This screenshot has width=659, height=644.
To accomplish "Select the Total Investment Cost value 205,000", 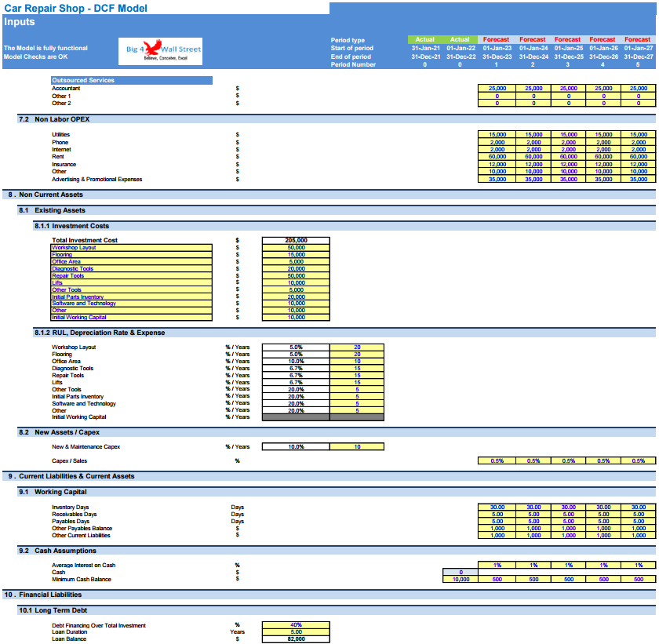I will 296,240.
